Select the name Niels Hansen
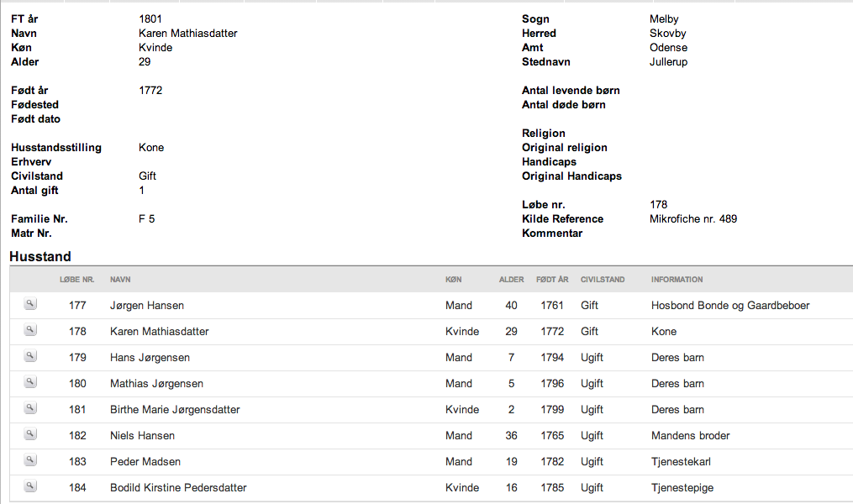The height and width of the screenshot is (504, 853). [143, 436]
